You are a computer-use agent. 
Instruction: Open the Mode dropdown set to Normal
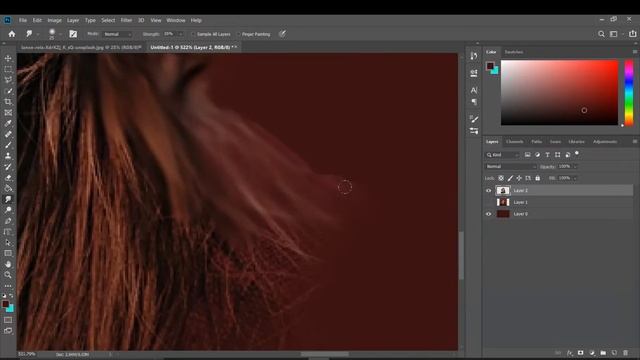118,34
